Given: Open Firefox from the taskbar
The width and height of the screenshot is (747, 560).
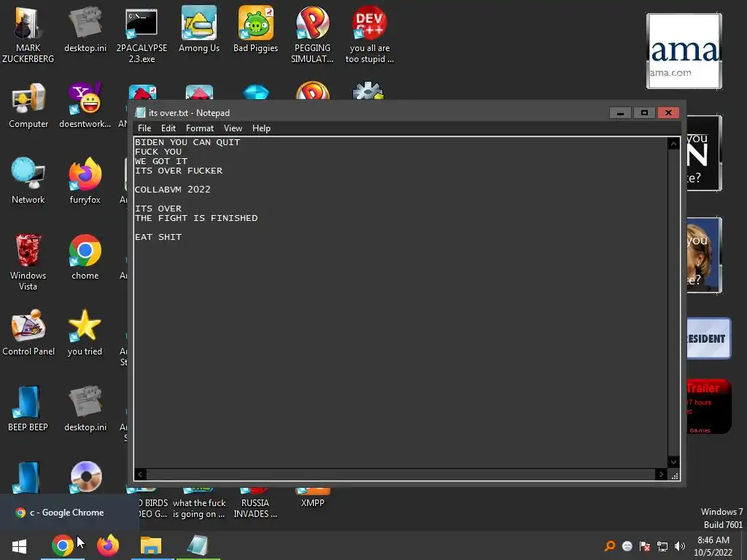Looking at the screenshot, I should tap(108, 545).
